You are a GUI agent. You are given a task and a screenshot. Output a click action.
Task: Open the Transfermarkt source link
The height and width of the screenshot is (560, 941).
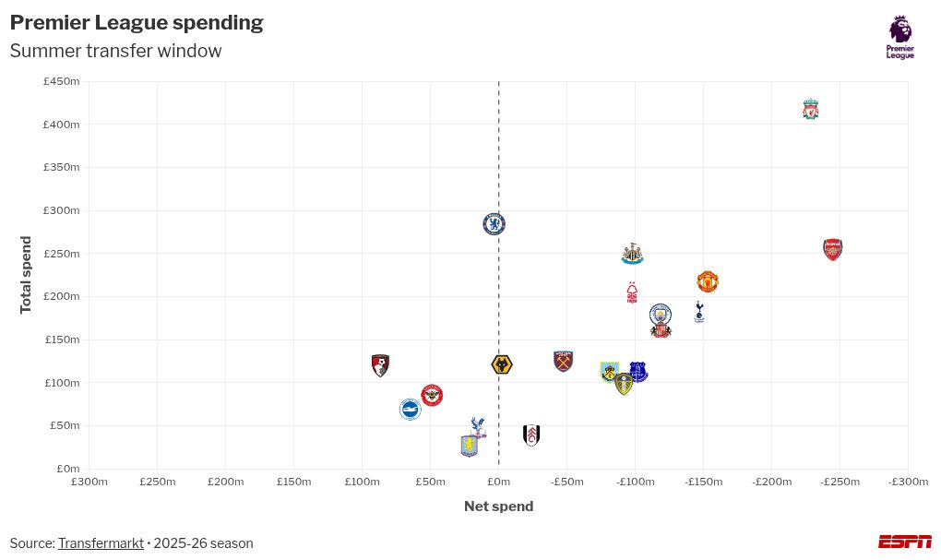click(x=101, y=543)
